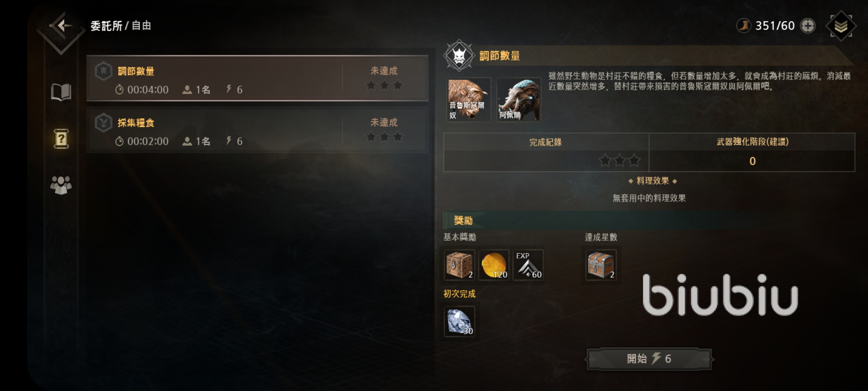View the 阿佩爾 boar thumbnail
Image resolution: width=868 pixels, height=391 pixels.
[518, 100]
